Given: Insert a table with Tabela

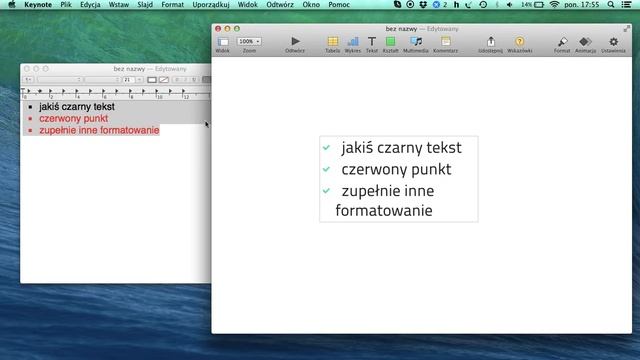Looking at the screenshot, I should [333, 44].
